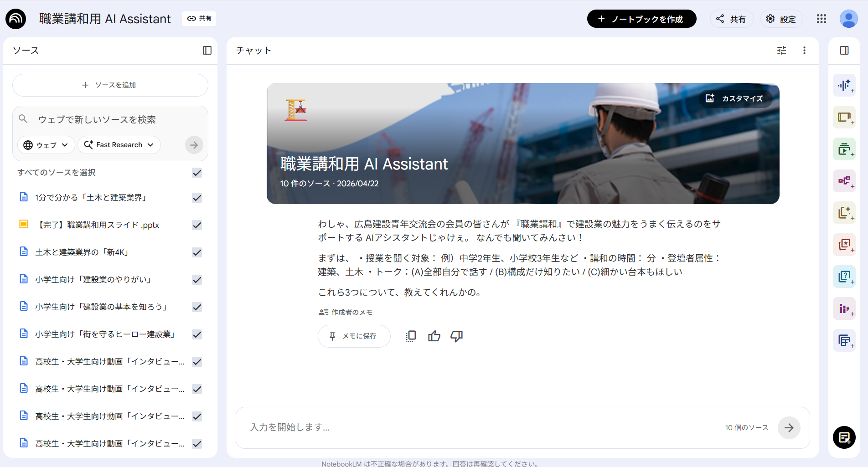Generate an infographic
Viewport: 868px width, 467px height.
pyautogui.click(x=844, y=308)
